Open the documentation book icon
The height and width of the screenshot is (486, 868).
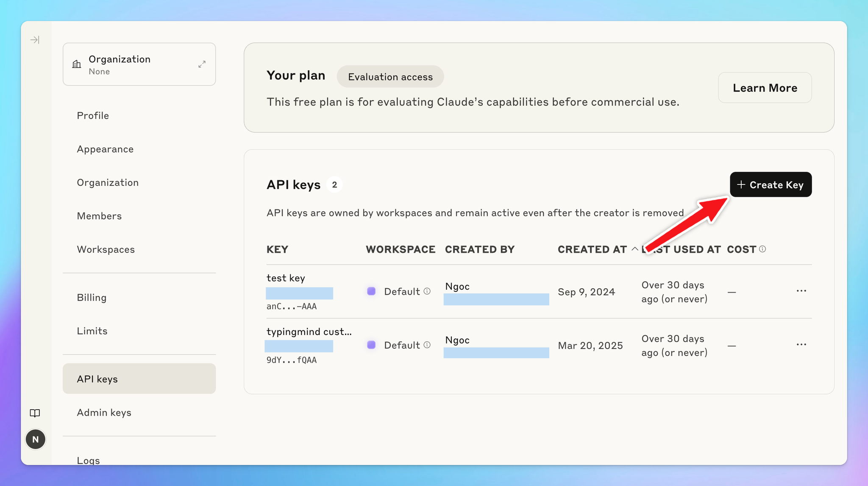[x=35, y=413]
